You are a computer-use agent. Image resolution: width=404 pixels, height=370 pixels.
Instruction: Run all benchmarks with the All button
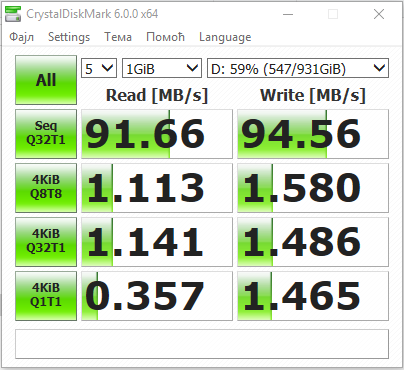(46, 80)
